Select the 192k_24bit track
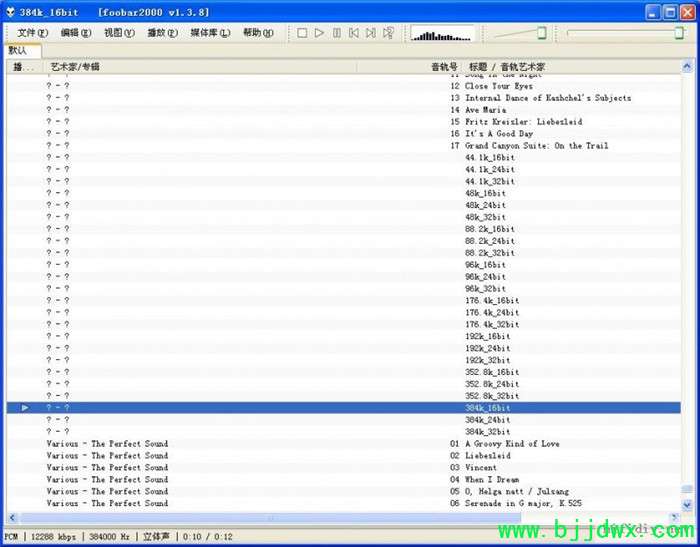This screenshot has height=547, width=700. click(x=344, y=348)
